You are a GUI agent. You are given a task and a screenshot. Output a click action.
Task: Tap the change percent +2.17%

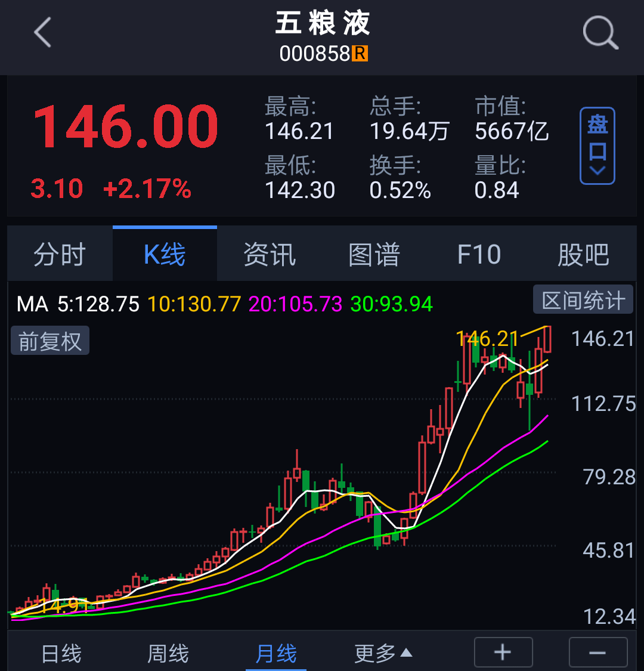[x=147, y=188]
